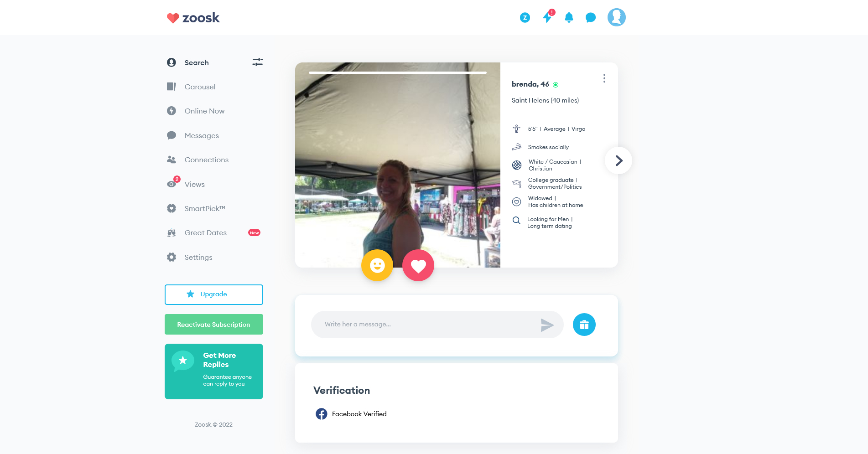Click the Smokes socially detail

pyautogui.click(x=548, y=147)
